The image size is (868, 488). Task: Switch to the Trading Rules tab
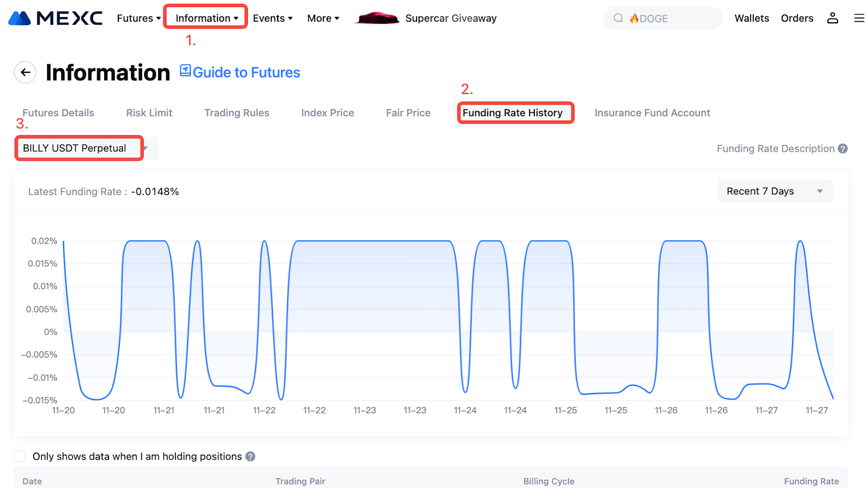pos(237,113)
